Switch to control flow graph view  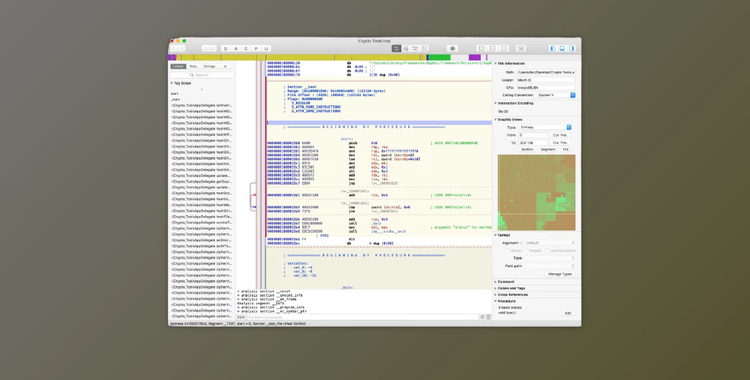pos(406,48)
